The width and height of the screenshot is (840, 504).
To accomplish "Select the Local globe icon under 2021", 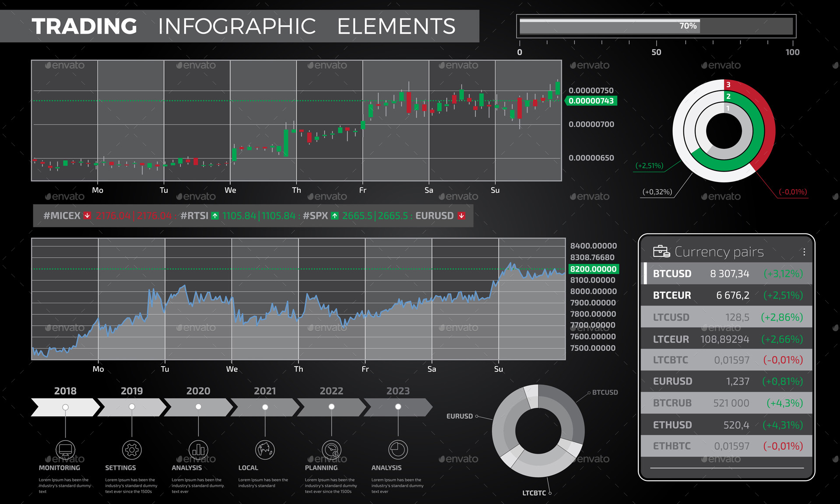I will coord(265,450).
